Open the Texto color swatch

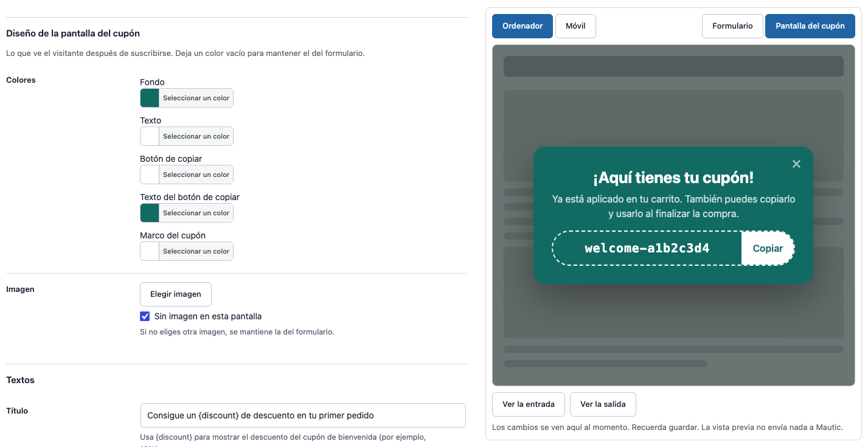[150, 136]
